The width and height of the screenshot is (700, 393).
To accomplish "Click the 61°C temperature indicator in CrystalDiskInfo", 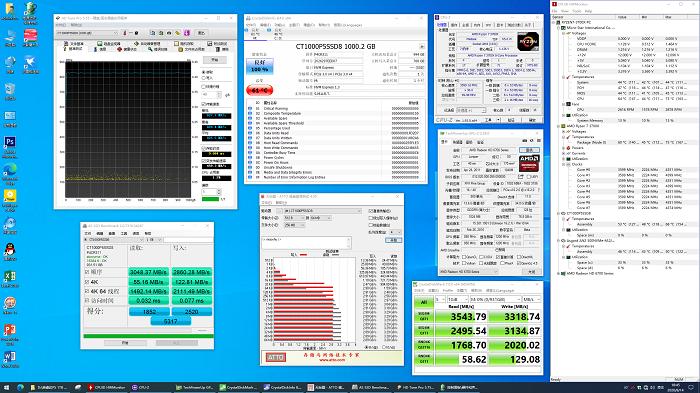I will coord(259,90).
